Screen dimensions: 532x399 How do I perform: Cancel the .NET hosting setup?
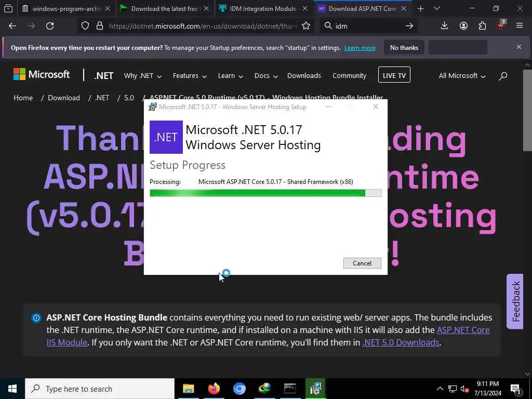pyautogui.click(x=362, y=263)
